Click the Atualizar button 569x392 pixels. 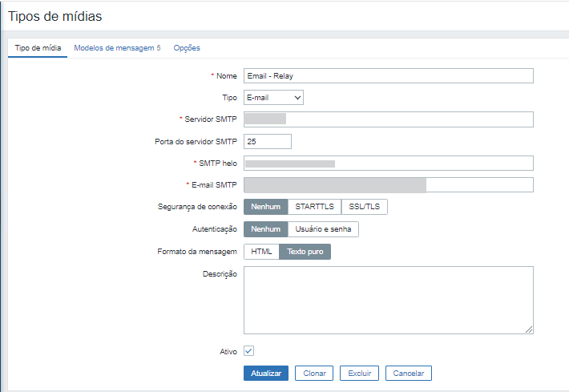pyautogui.click(x=266, y=374)
